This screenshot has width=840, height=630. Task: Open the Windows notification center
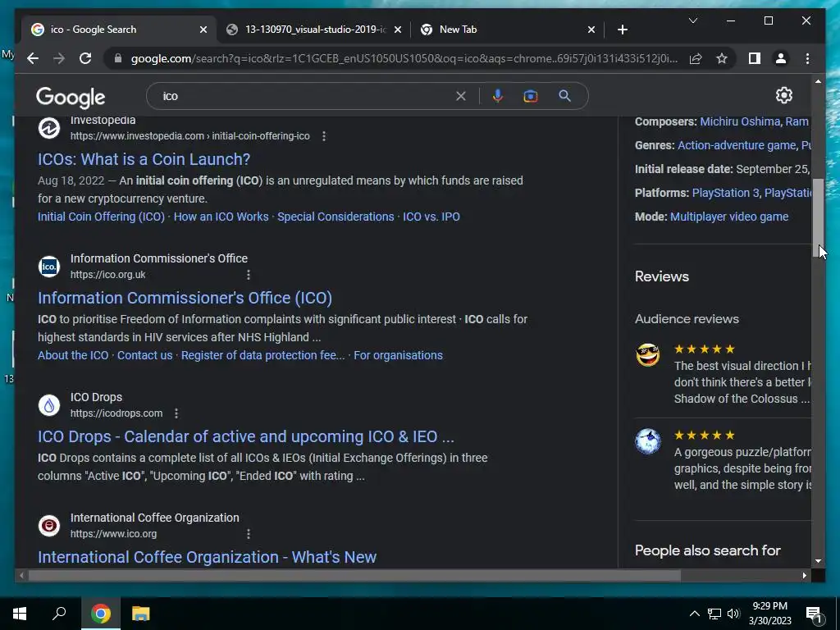point(815,614)
